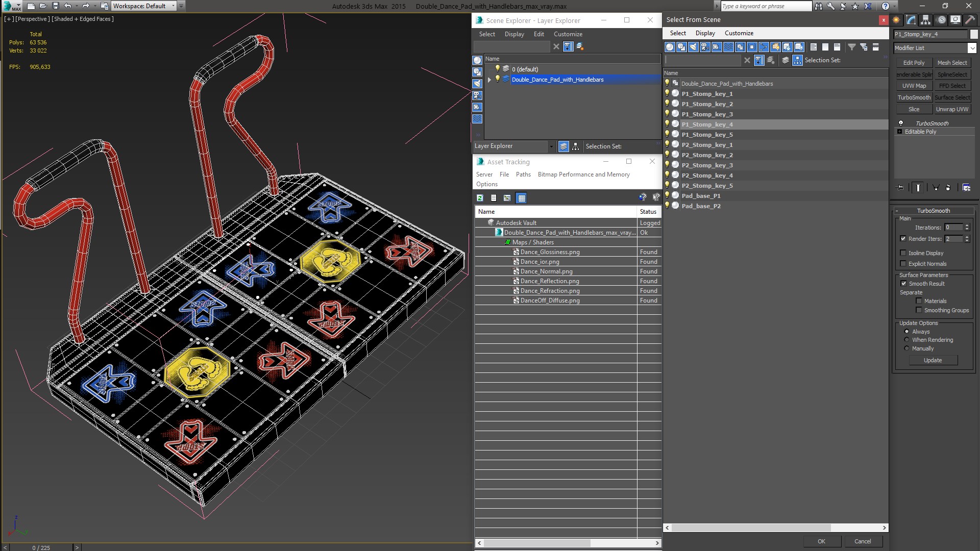Enable the Render Iters checkbox
The width and height of the screenshot is (980, 551).
click(903, 239)
